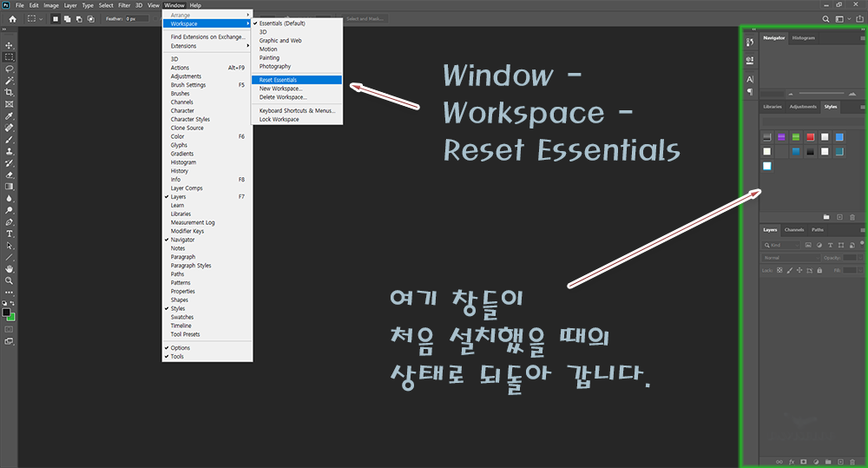Open the History panel icon in collapsed dock

(750, 42)
